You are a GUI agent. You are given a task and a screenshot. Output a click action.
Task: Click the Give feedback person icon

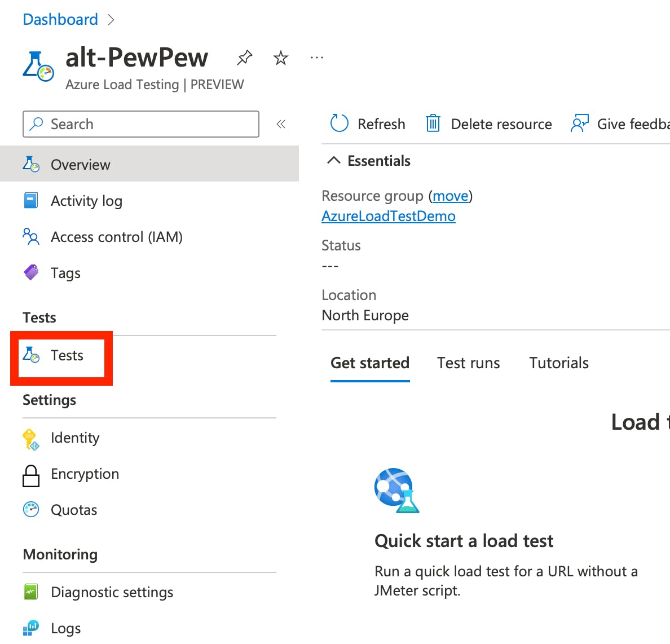[x=579, y=123]
